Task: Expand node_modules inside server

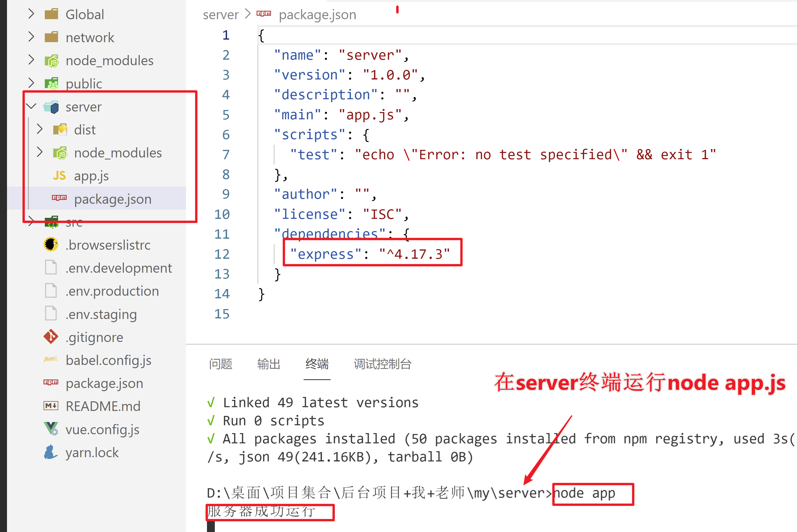Action: point(40,152)
